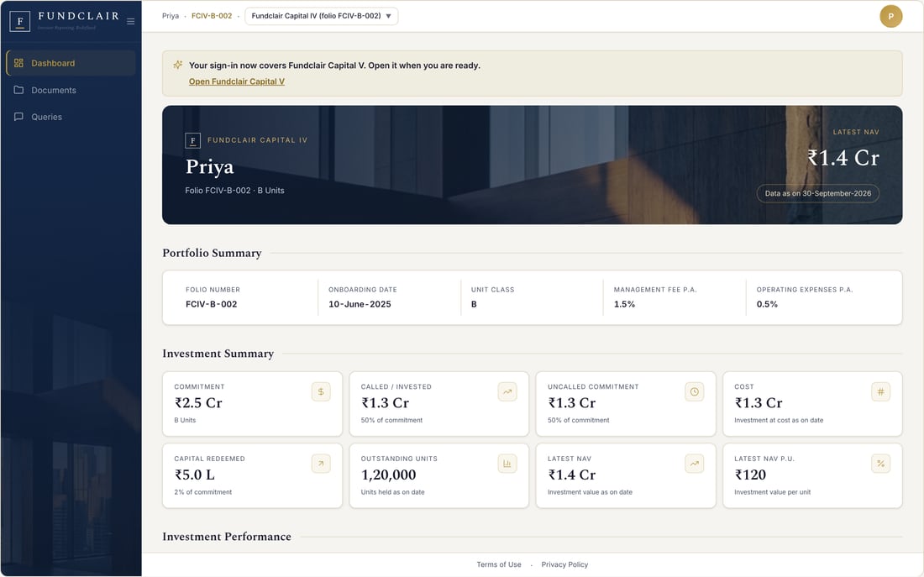Follow the Open Fundclair Capital V link
This screenshot has height=577, width=924.
click(x=236, y=81)
